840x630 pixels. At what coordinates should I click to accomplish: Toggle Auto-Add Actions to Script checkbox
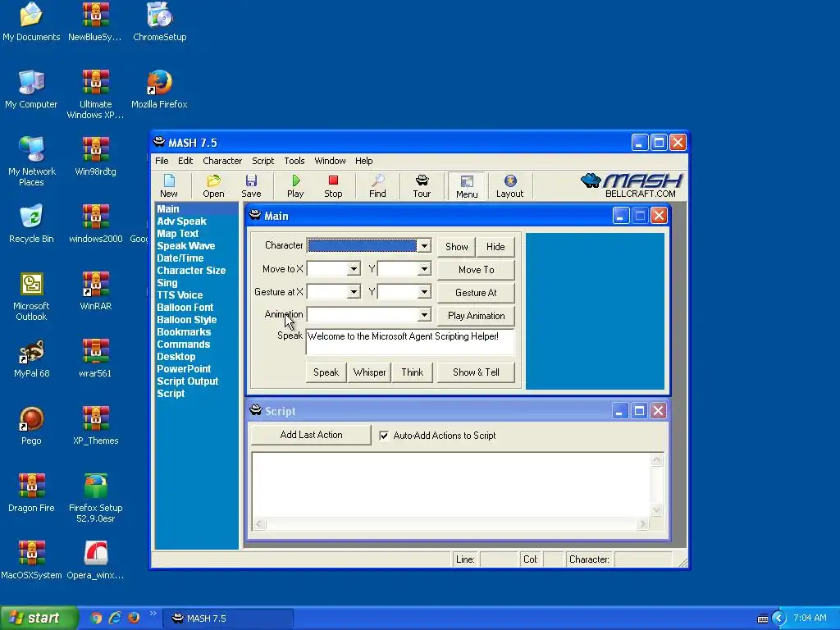384,436
